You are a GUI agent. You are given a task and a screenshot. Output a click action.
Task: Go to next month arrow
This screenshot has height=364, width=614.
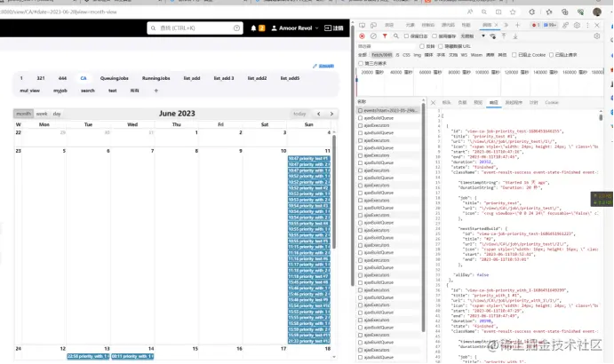(x=331, y=114)
